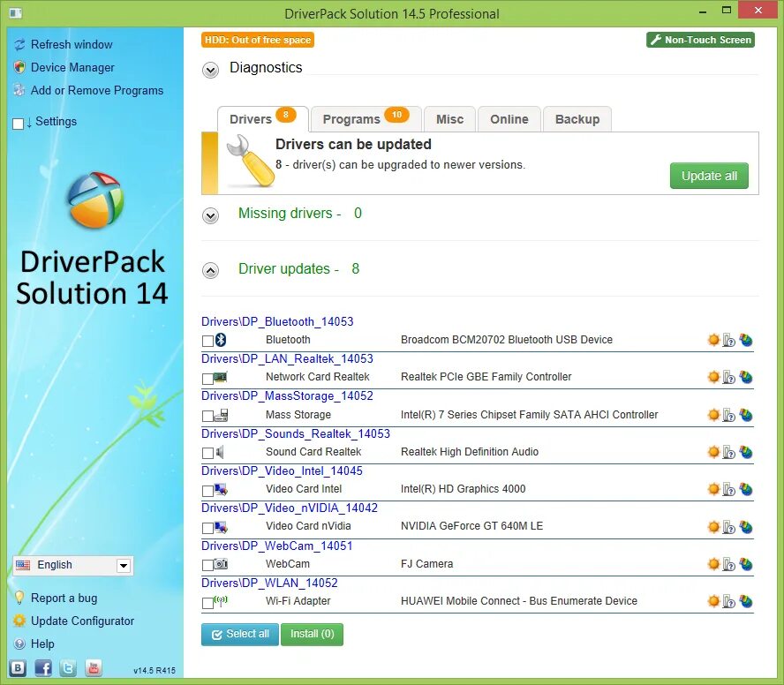Screen dimensions: 784x685
Task: Click sun icon for Network Card Realtek
Action: 713,377
